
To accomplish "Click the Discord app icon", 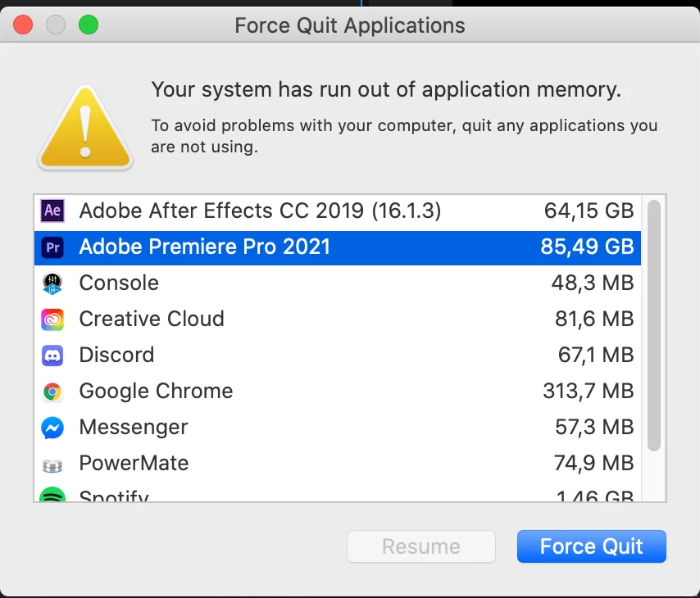I will pyautogui.click(x=52, y=356).
